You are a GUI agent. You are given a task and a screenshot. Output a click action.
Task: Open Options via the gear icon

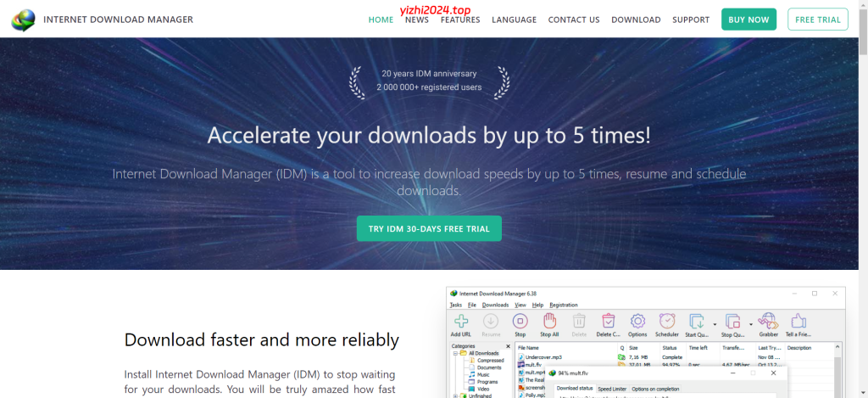pos(637,322)
